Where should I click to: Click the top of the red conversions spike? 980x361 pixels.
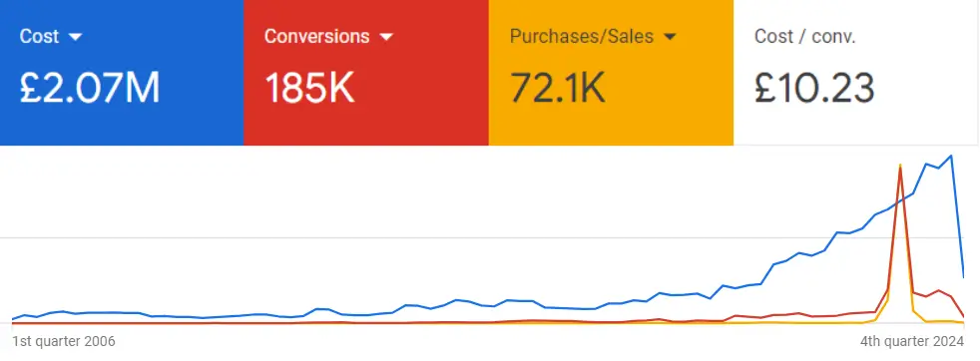click(x=900, y=168)
